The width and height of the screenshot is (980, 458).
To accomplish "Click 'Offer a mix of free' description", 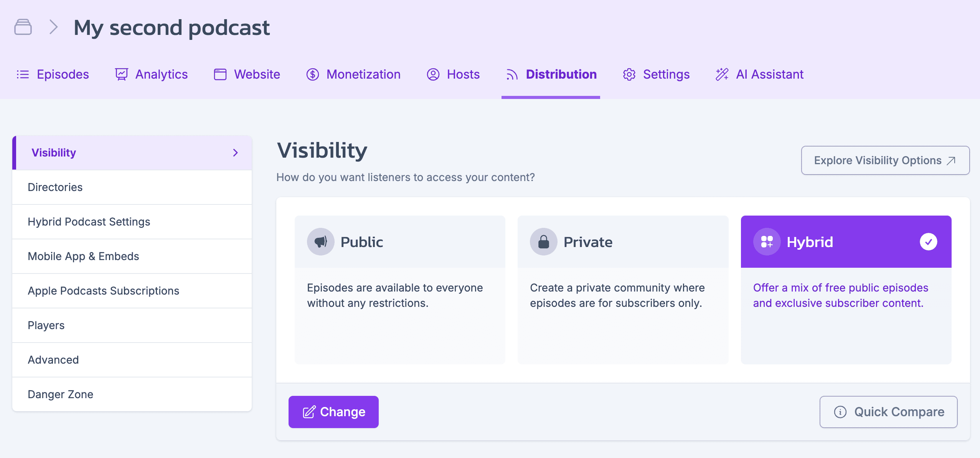I will click(x=841, y=295).
